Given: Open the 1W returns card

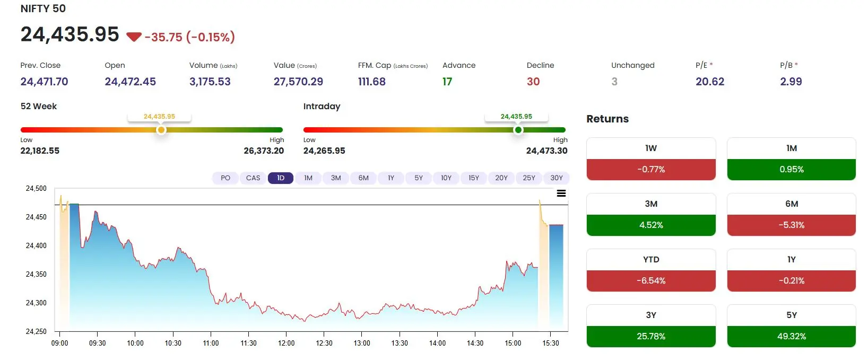Looking at the screenshot, I should [651, 159].
